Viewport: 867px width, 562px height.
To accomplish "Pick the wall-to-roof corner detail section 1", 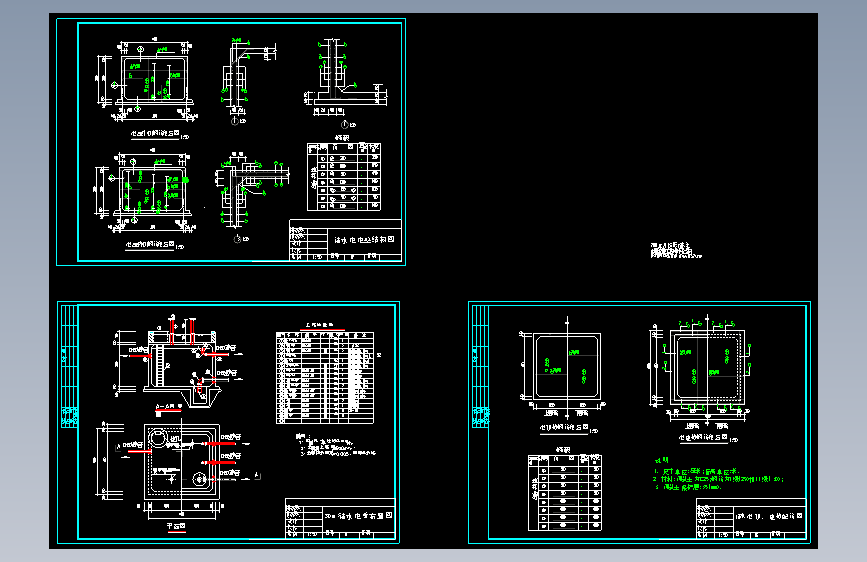I will tap(247, 81).
